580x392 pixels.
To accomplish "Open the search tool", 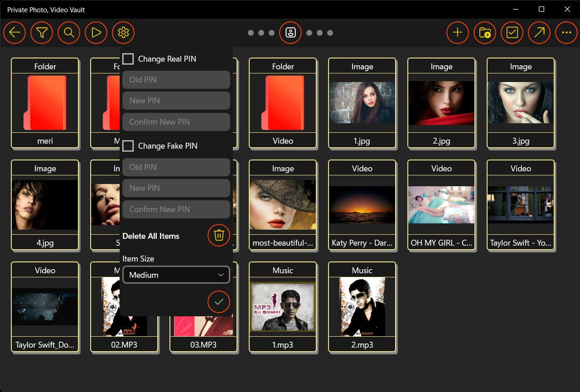I will point(69,33).
